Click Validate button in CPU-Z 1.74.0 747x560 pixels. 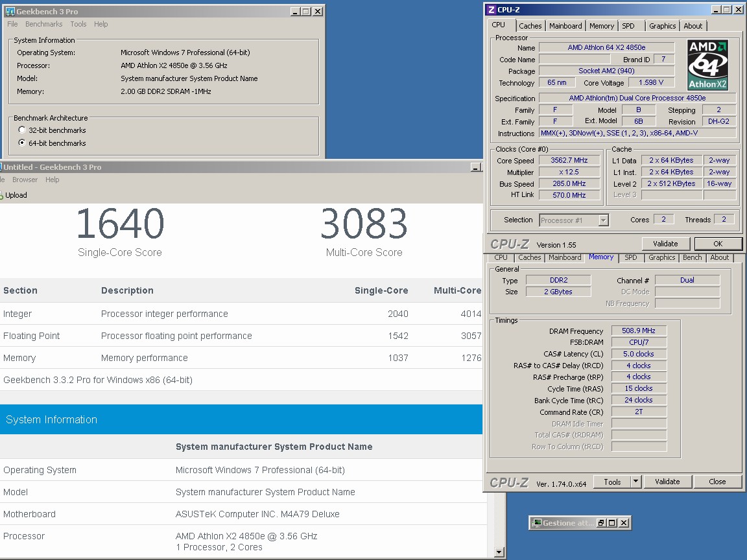[x=667, y=482]
